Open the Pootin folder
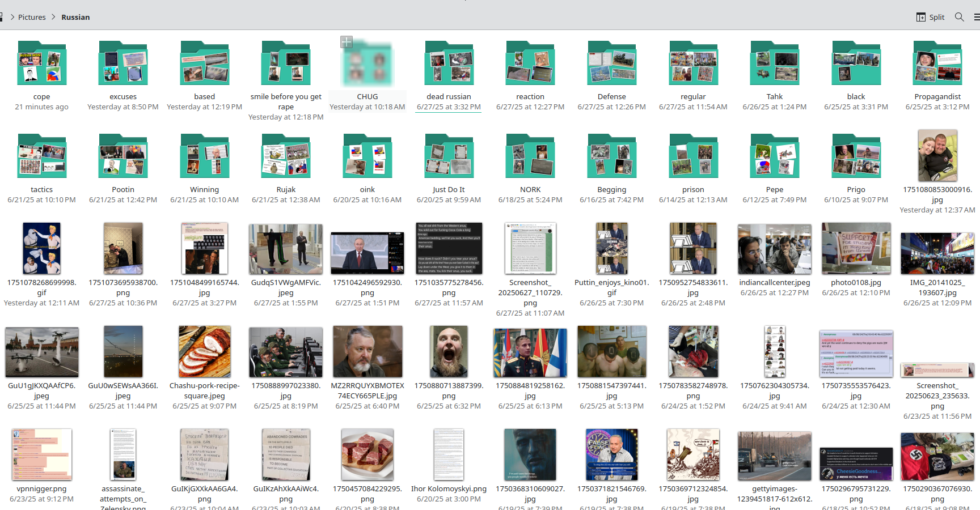The image size is (980, 510). pyautogui.click(x=123, y=156)
